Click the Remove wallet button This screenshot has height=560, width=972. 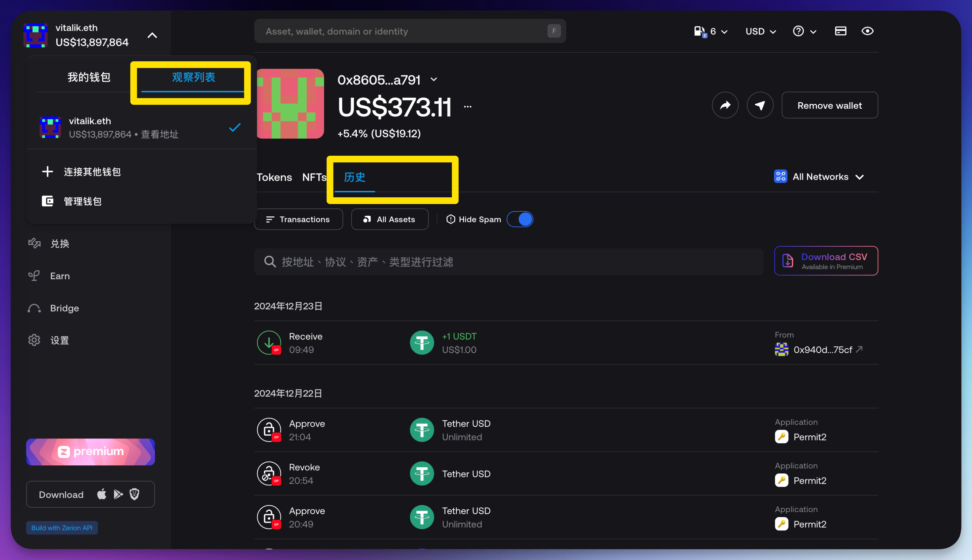[x=830, y=105]
